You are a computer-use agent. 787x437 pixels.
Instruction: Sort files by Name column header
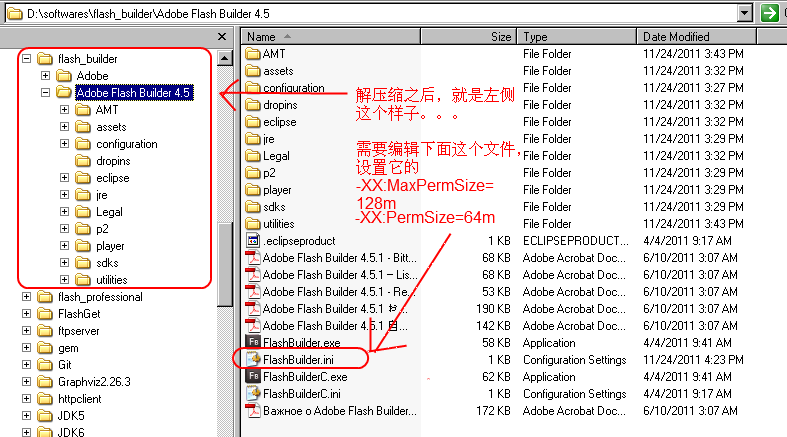pyautogui.click(x=330, y=37)
